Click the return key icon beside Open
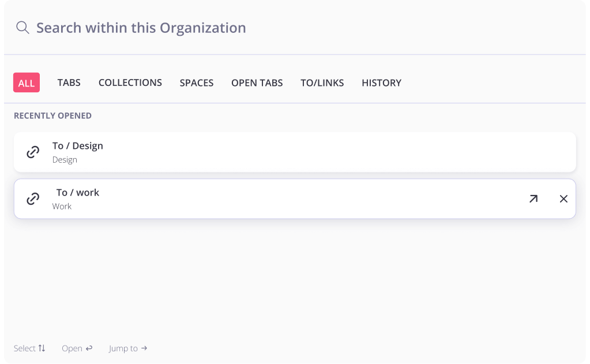This screenshot has height=364, width=590. point(88,348)
